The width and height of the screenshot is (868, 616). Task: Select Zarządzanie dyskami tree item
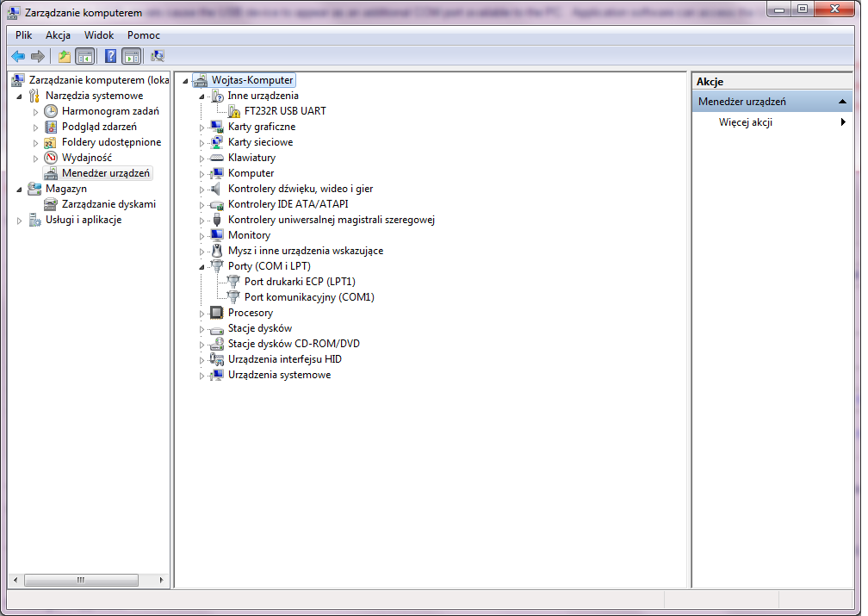108,204
